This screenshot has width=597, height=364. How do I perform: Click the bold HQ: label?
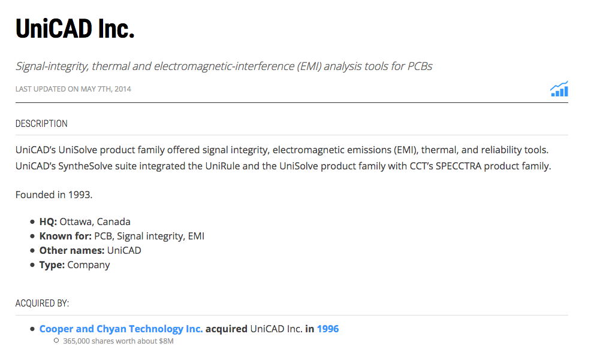pyautogui.click(x=48, y=222)
